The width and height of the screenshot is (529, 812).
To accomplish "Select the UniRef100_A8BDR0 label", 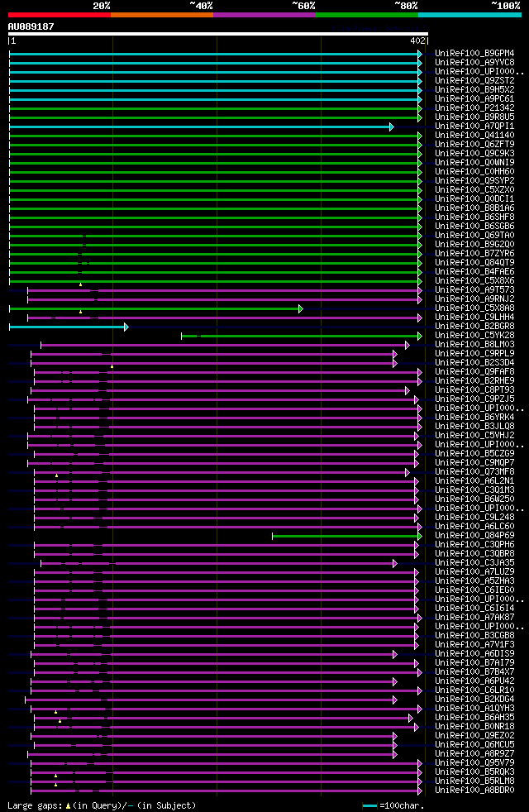I will tap(474, 790).
